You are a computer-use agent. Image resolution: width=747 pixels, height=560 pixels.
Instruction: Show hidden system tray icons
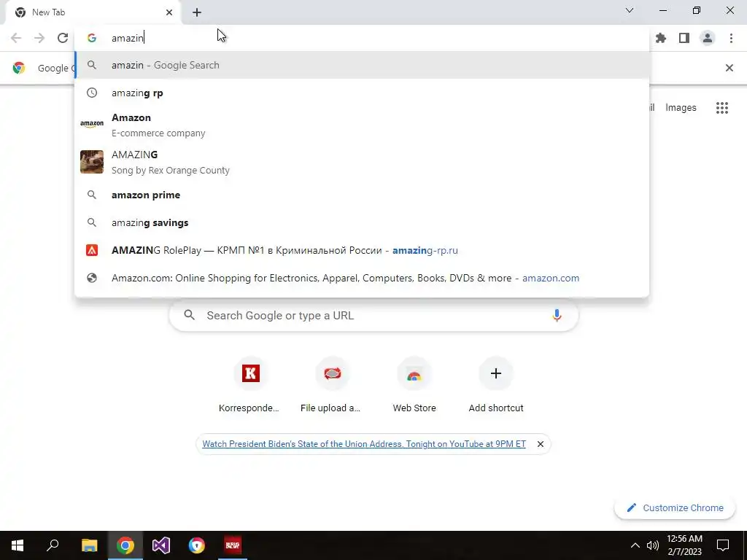coord(635,545)
